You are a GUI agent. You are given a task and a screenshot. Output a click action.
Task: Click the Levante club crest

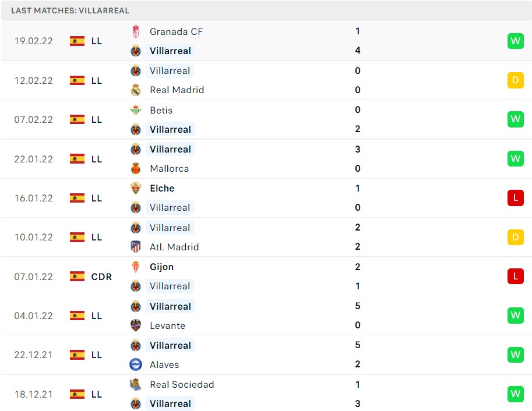[135, 325]
